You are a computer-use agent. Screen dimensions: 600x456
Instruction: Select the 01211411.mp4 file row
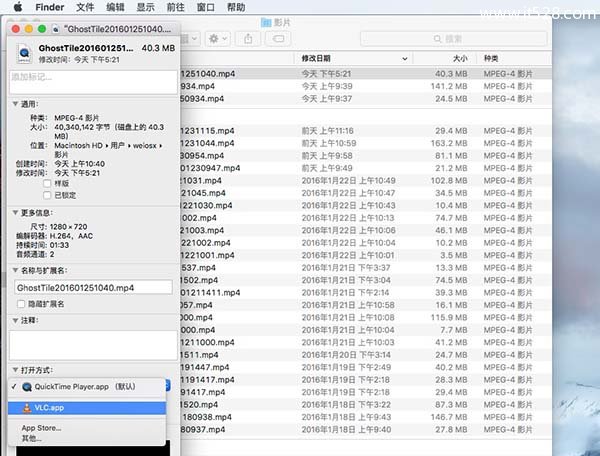tap(366, 293)
